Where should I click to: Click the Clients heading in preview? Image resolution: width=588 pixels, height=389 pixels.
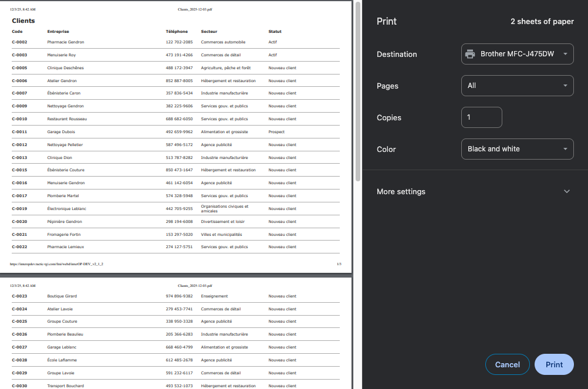pyautogui.click(x=23, y=21)
